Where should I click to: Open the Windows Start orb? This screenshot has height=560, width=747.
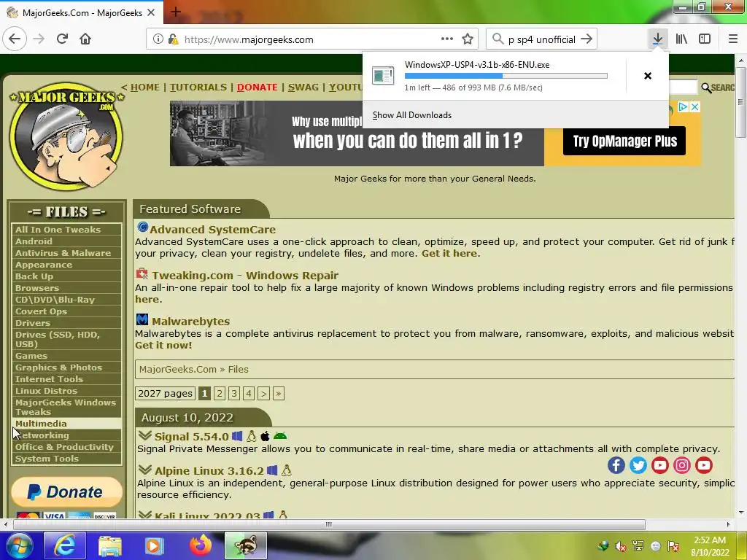[20, 545]
